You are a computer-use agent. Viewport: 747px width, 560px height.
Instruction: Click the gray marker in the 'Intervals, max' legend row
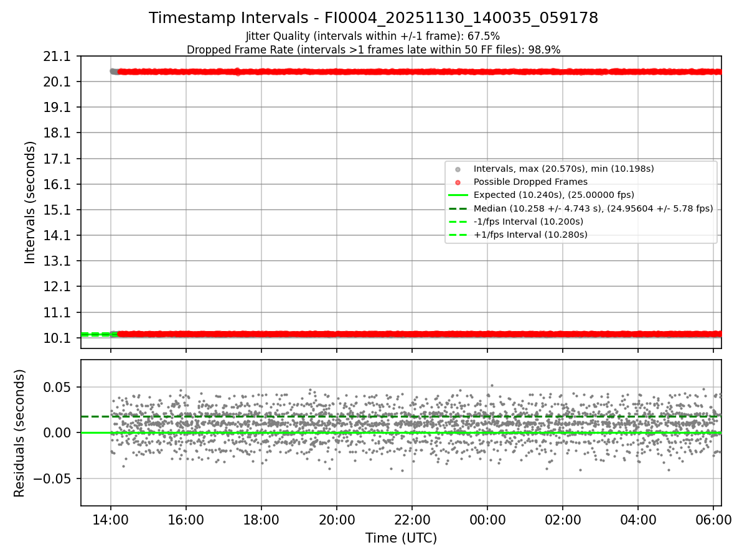458,169
